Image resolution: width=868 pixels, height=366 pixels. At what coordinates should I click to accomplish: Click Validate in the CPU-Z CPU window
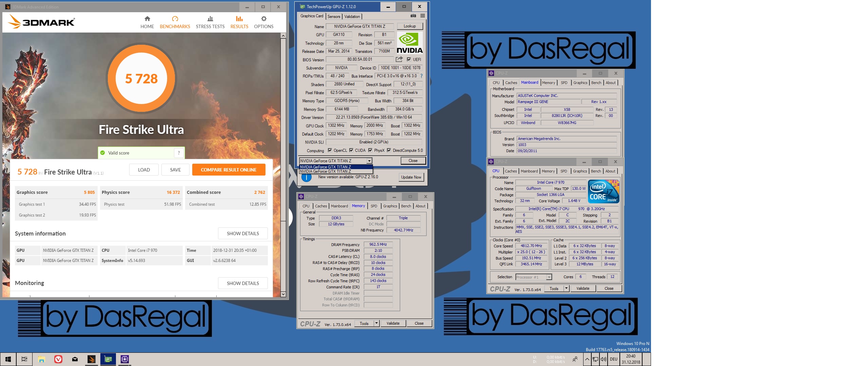pyautogui.click(x=583, y=288)
